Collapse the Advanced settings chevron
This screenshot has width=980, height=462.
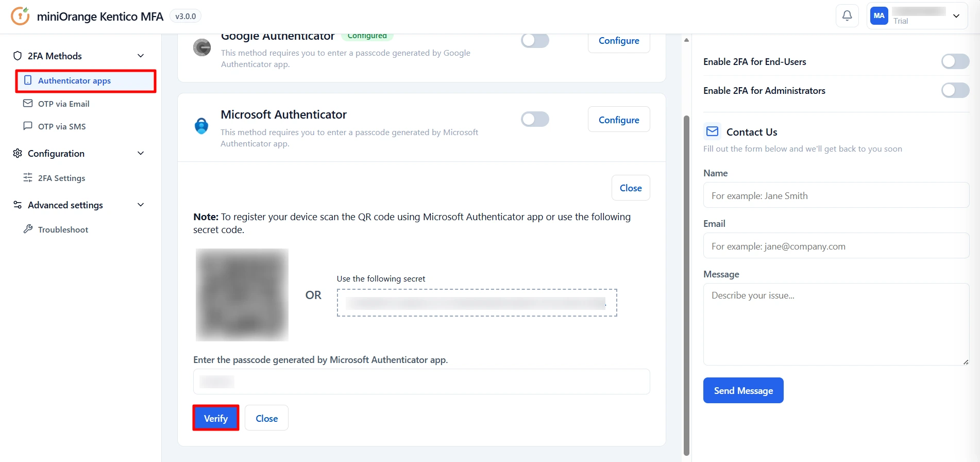pos(141,205)
